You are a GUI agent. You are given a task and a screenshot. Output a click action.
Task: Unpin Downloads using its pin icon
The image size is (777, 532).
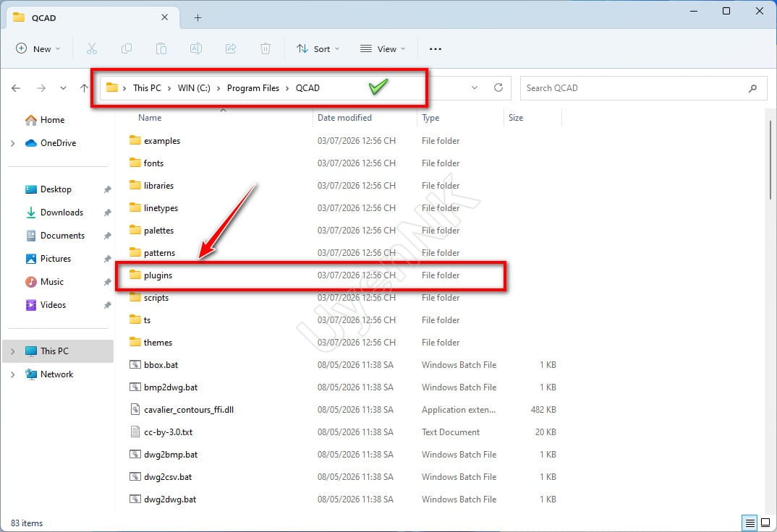107,213
